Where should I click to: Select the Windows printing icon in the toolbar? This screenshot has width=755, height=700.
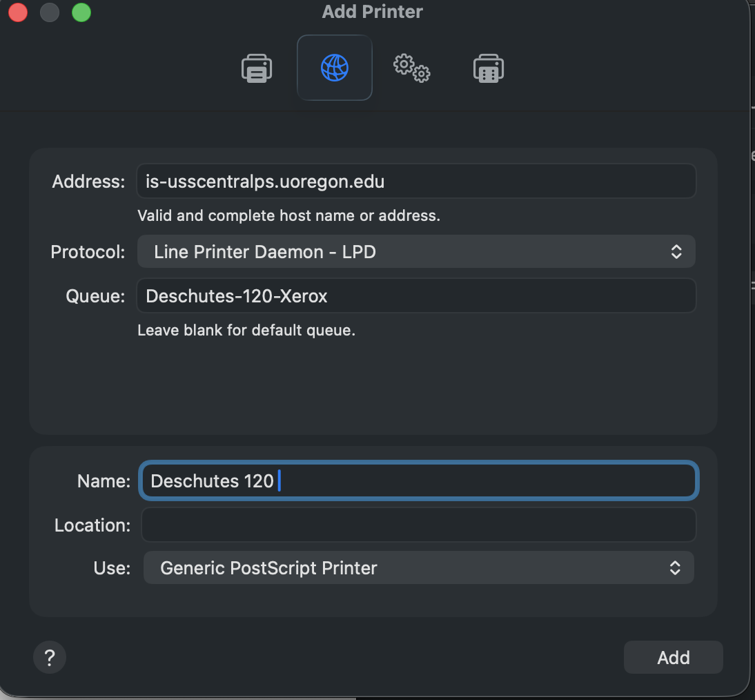(x=489, y=67)
